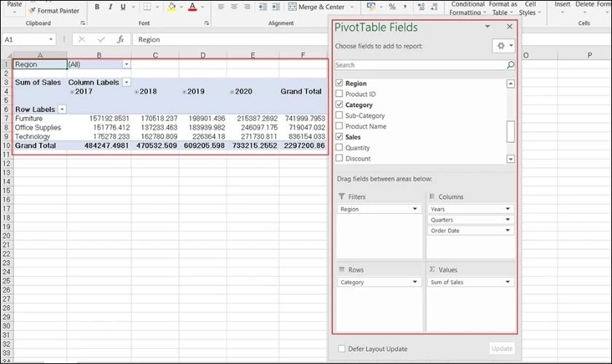Open the field list Tools gear menu

click(503, 46)
